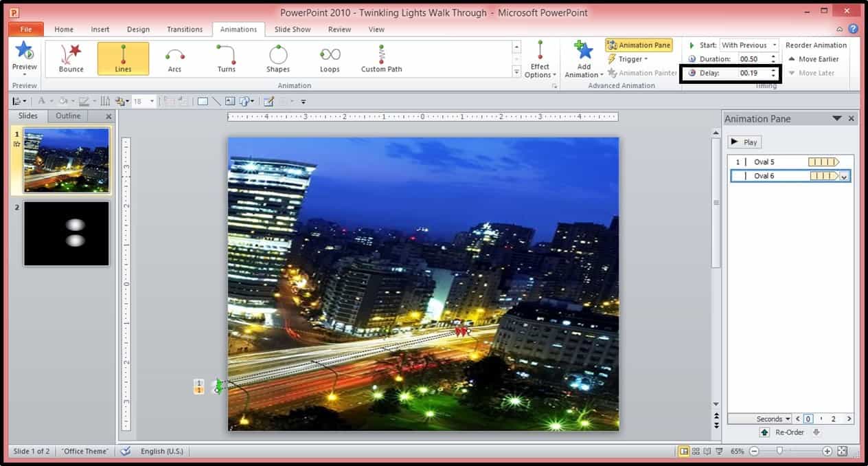Switch to Normal view in status bar
Viewport: 868px width, 466px height.
pyautogui.click(x=683, y=452)
